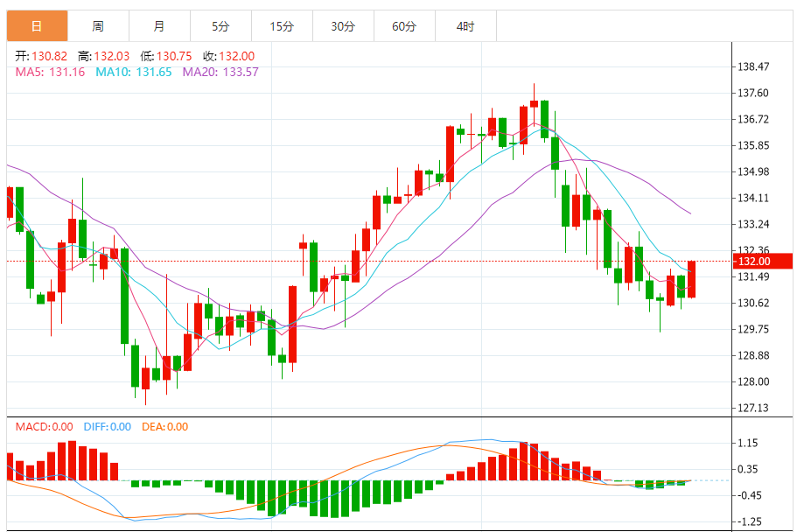
Task: Click the 136.72 price axis label
Action: (x=753, y=119)
